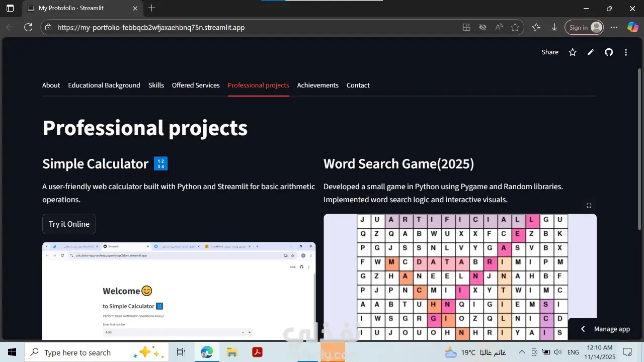Show hidden system tray icons

coord(522,352)
